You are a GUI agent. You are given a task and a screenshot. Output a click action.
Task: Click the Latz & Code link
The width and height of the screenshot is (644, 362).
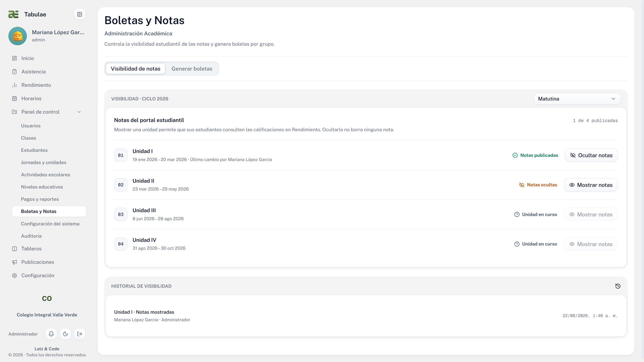click(x=47, y=349)
